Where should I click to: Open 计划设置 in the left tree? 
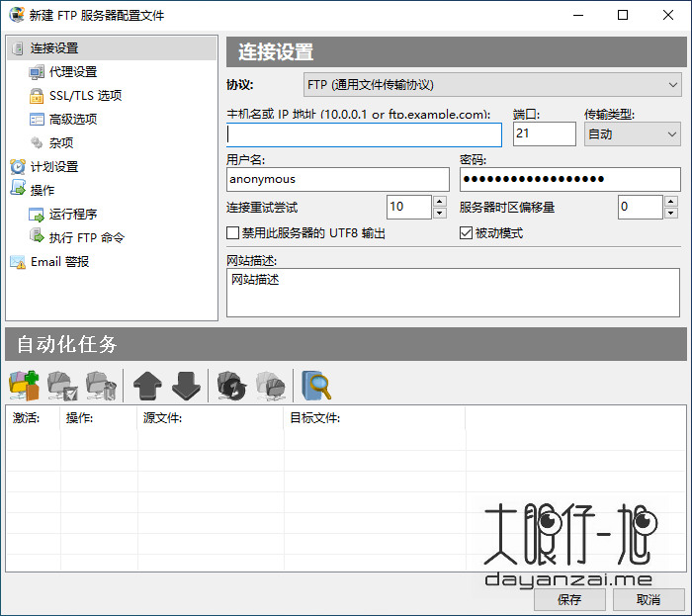53,167
